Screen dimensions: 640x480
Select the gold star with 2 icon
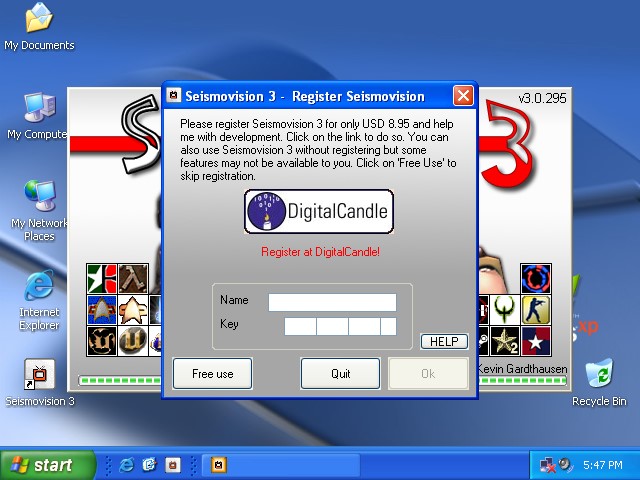pyautogui.click(x=505, y=340)
